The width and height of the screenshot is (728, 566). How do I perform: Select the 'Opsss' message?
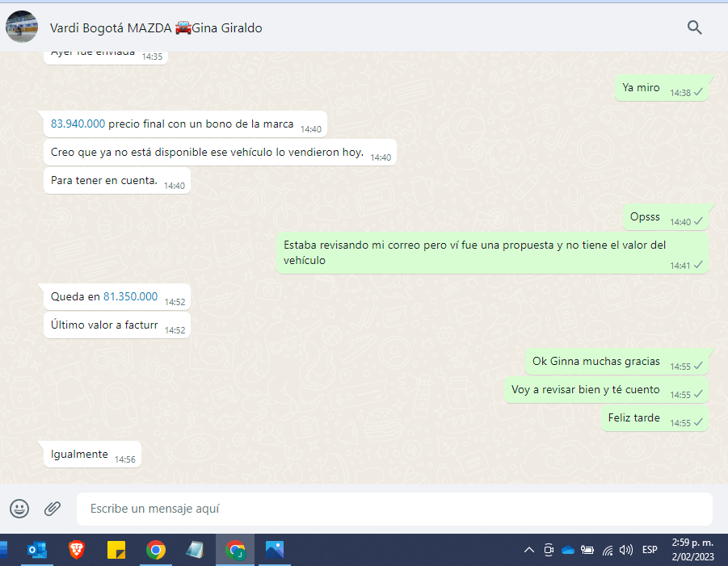coord(665,216)
